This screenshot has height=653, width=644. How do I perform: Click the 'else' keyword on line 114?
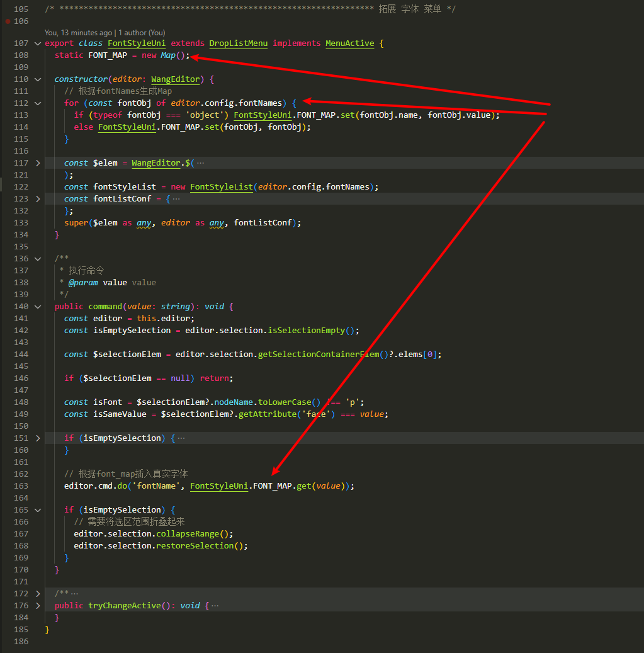click(x=83, y=127)
